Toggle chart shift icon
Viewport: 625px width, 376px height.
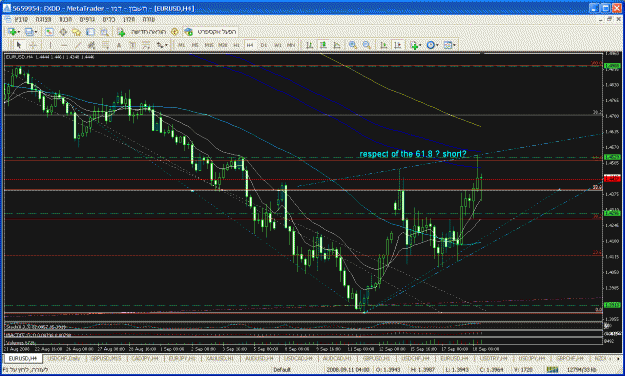coord(397,45)
